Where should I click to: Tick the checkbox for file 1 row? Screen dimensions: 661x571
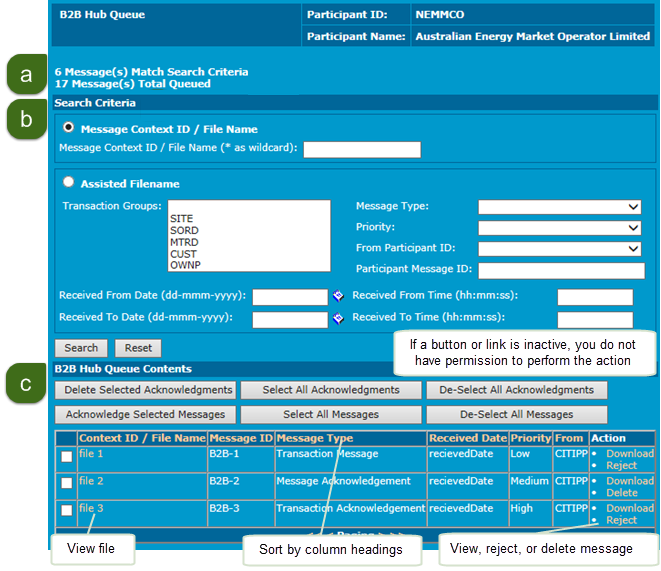pyautogui.click(x=67, y=456)
